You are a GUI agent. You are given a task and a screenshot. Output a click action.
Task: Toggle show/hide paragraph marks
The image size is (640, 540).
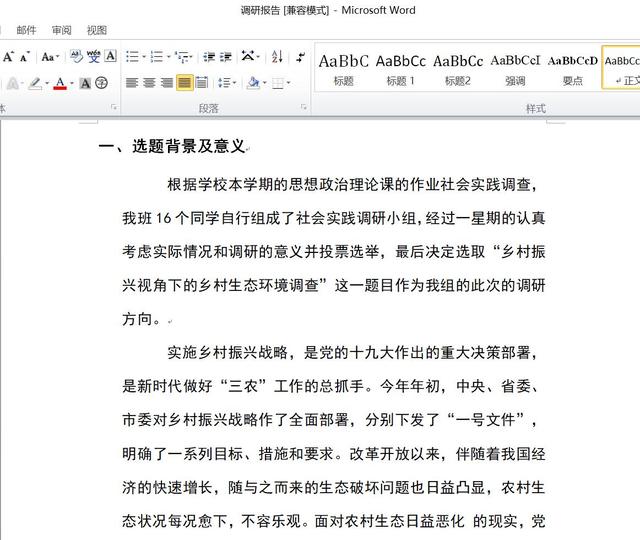[301, 57]
